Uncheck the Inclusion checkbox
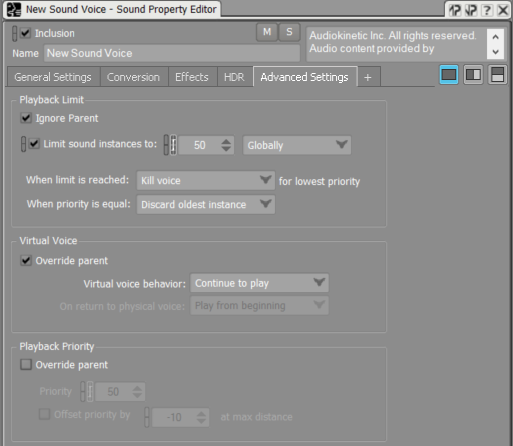This screenshot has height=446, width=513. (x=25, y=33)
